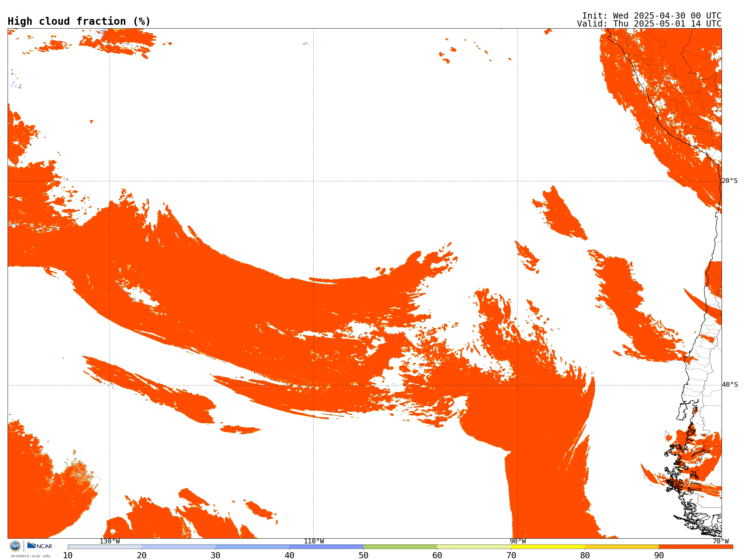Click the 40-50 periwinkle colorbar segment
The width and height of the screenshot is (744, 560).
tap(327, 547)
